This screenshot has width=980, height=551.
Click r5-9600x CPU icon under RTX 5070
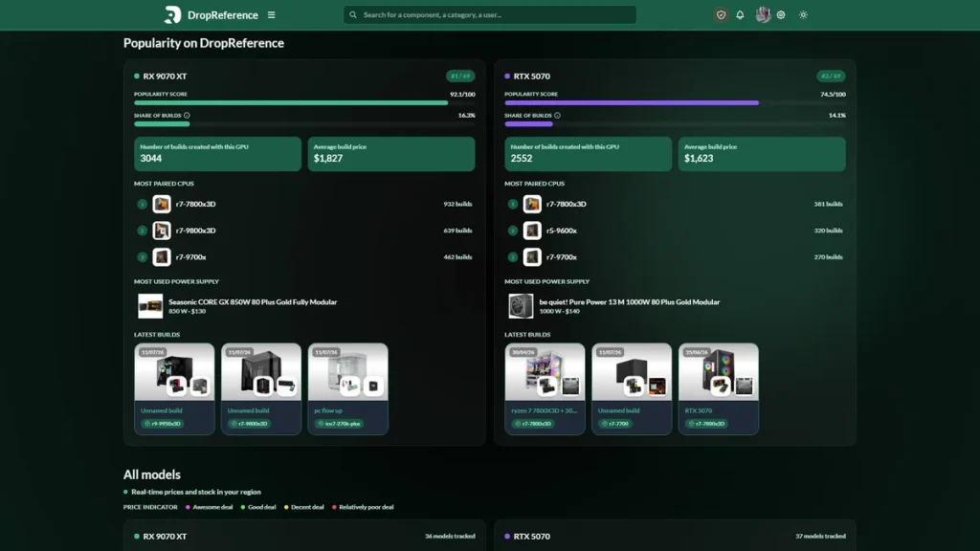coord(532,231)
